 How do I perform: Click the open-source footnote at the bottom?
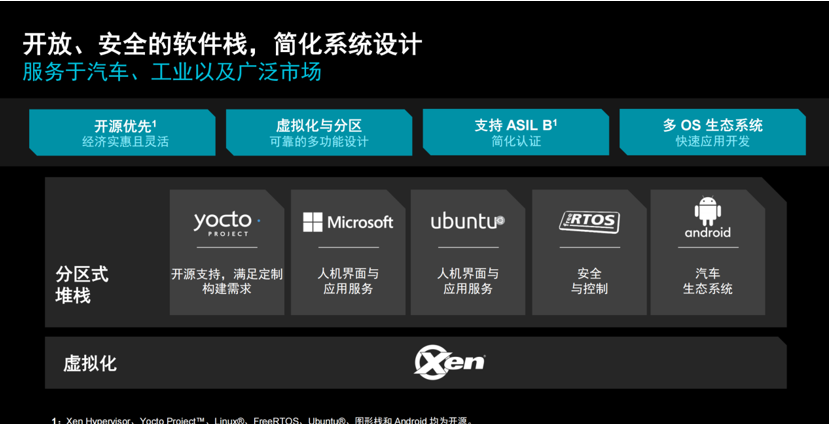[262, 420]
